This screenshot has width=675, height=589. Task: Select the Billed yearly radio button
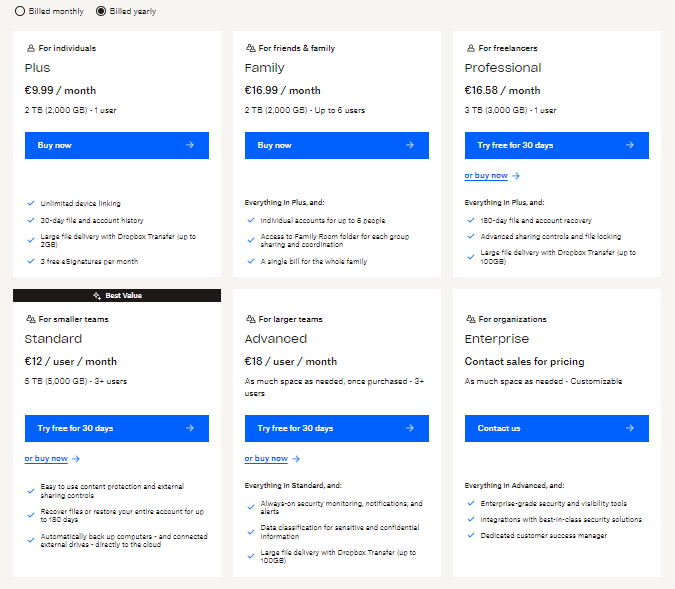(101, 11)
